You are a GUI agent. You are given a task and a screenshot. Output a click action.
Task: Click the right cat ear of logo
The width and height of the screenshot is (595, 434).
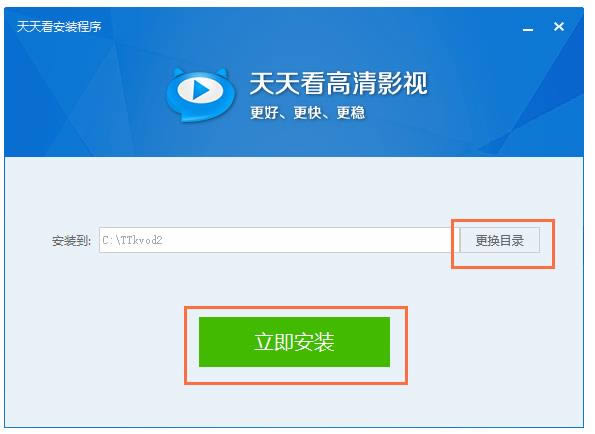pyautogui.click(x=222, y=73)
